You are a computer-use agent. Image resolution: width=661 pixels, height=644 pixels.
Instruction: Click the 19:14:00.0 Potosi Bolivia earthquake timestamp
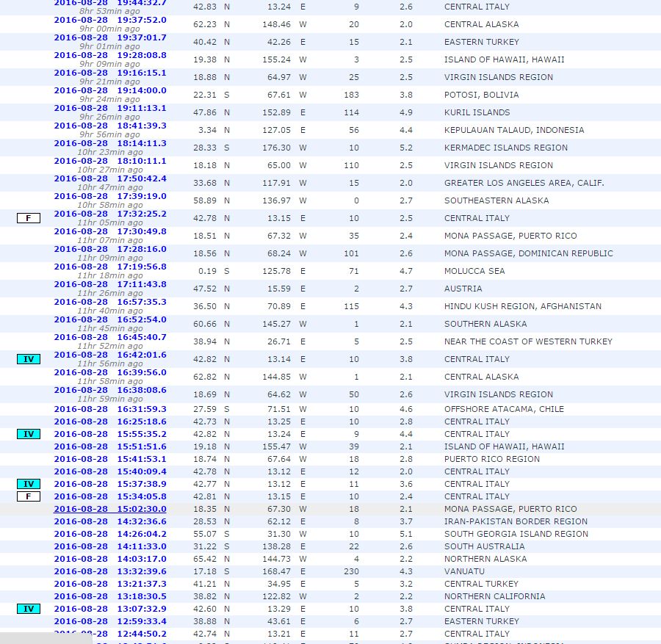(x=110, y=90)
